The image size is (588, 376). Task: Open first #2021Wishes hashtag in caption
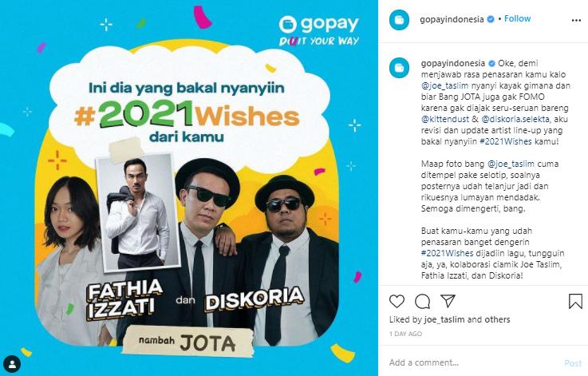coord(506,141)
